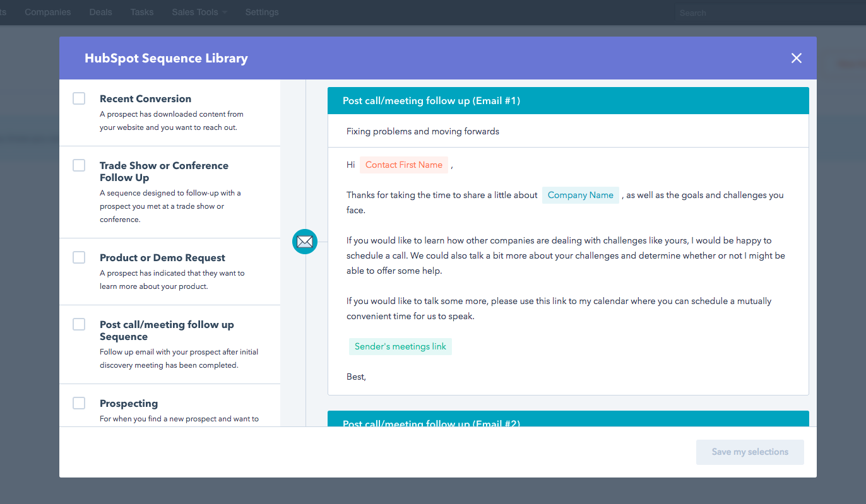The image size is (866, 504).
Task: Click the Contact First Name token
Action: pos(404,165)
